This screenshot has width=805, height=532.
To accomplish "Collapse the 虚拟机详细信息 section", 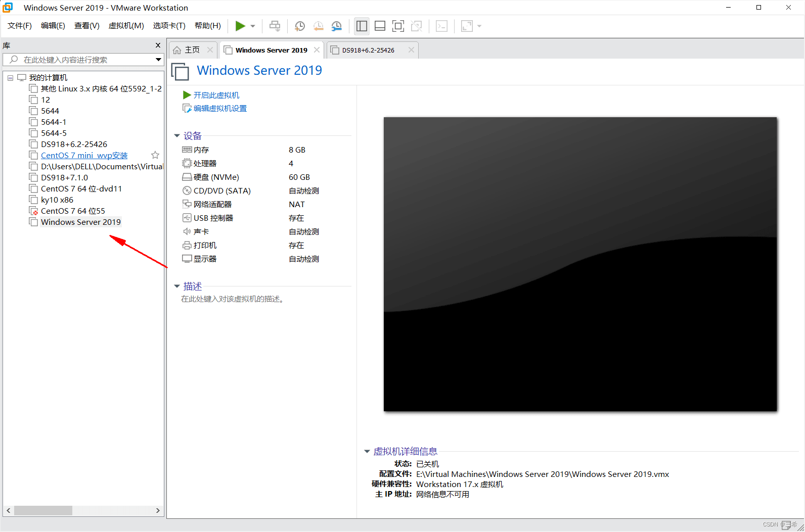I will 367,451.
